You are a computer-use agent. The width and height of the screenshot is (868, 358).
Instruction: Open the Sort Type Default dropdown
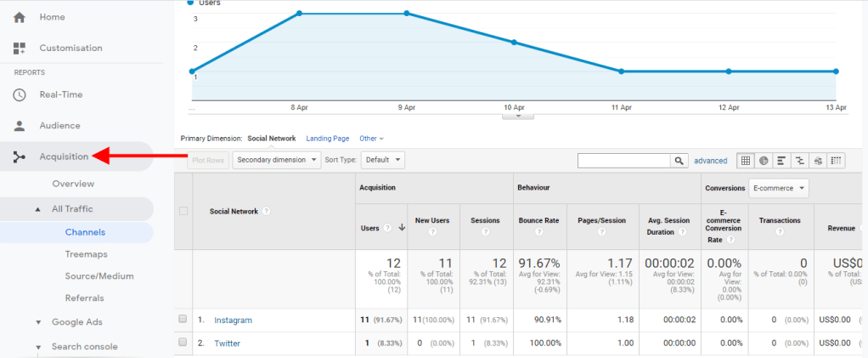(382, 160)
